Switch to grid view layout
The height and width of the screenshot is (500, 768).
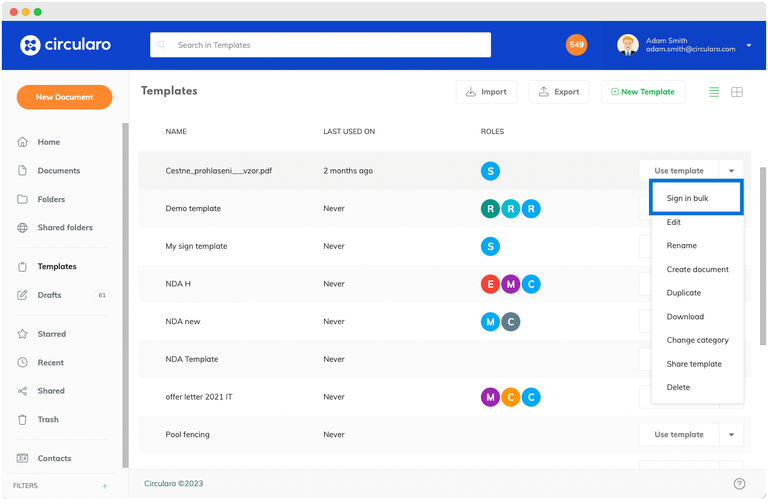[x=737, y=92]
